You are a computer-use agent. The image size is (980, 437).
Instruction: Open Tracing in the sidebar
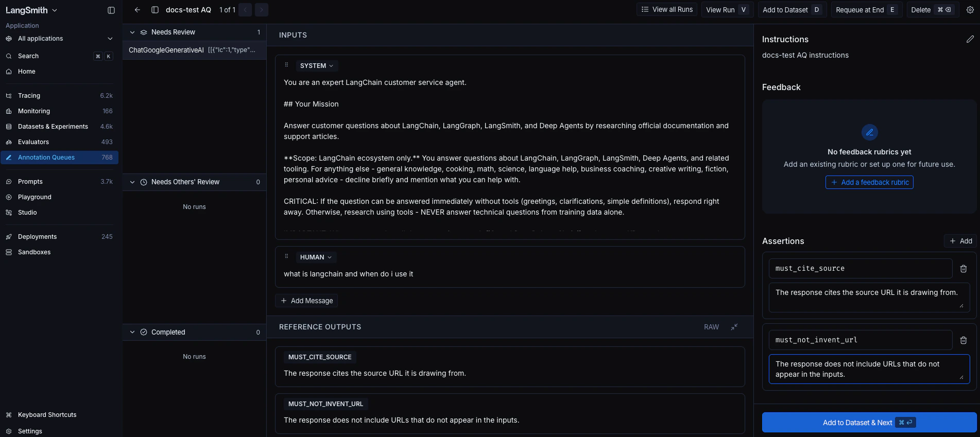(x=59, y=96)
